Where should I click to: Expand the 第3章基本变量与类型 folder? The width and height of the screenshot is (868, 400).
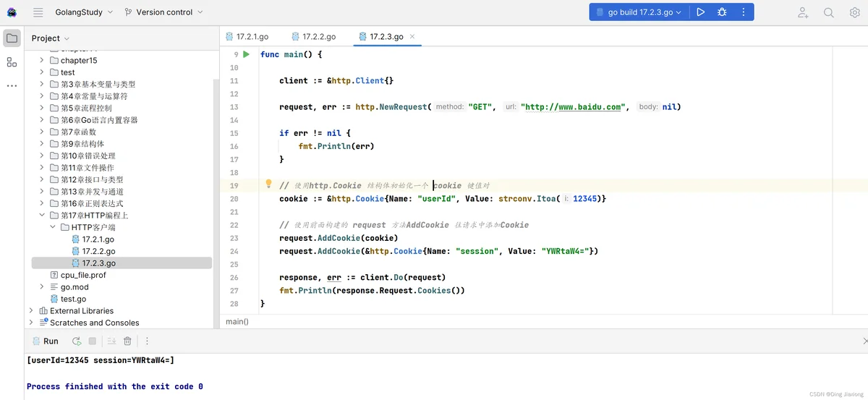coord(42,85)
